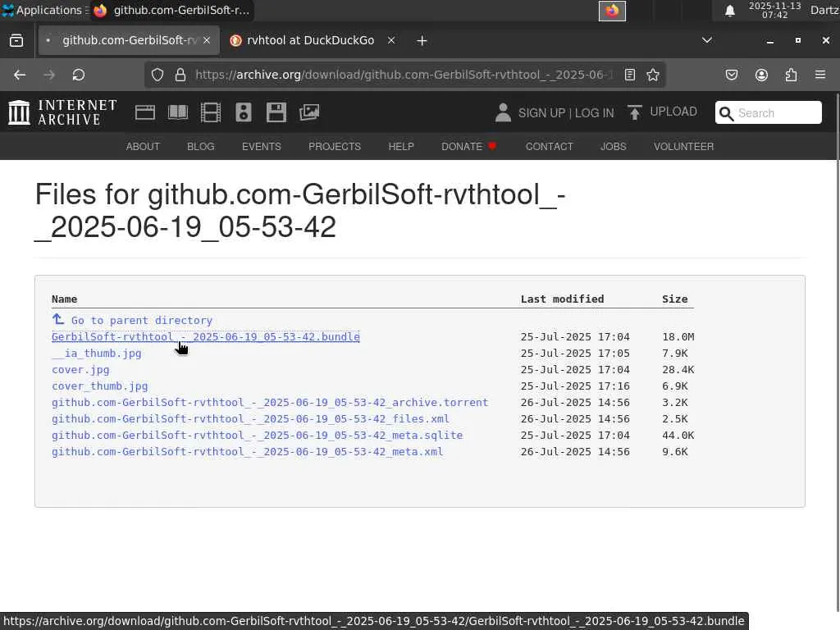Open the __ia_thumb.jpg file link
This screenshot has width=840, height=630.
coord(97,354)
